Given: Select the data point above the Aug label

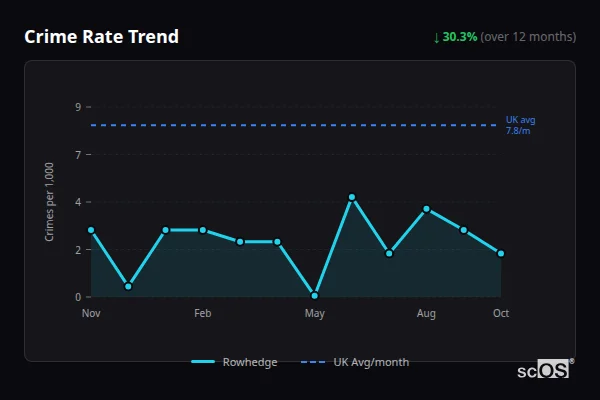Looking at the screenshot, I should coord(426,209).
